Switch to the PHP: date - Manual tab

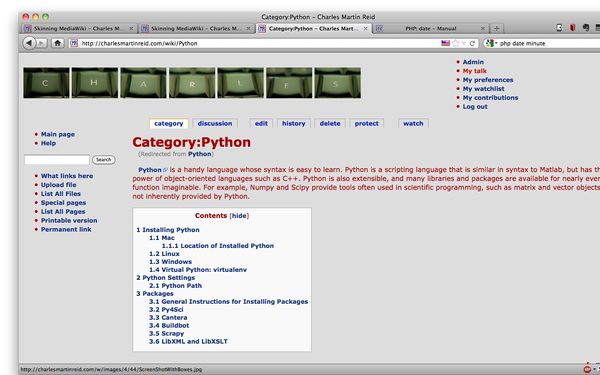click(x=430, y=28)
